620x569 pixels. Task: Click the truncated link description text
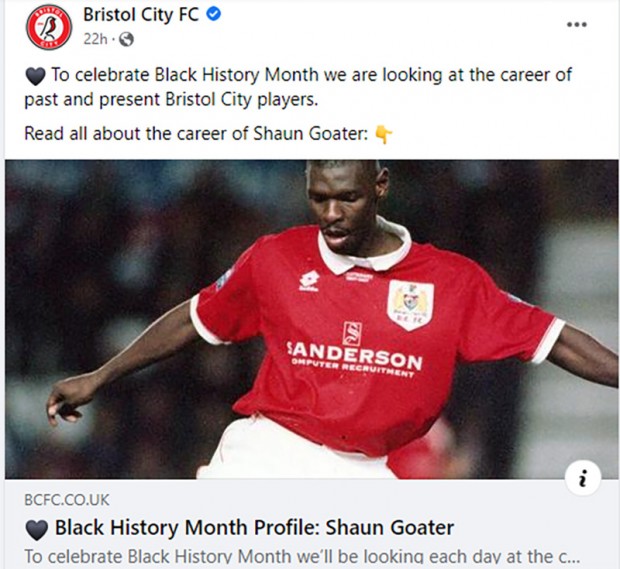302,556
